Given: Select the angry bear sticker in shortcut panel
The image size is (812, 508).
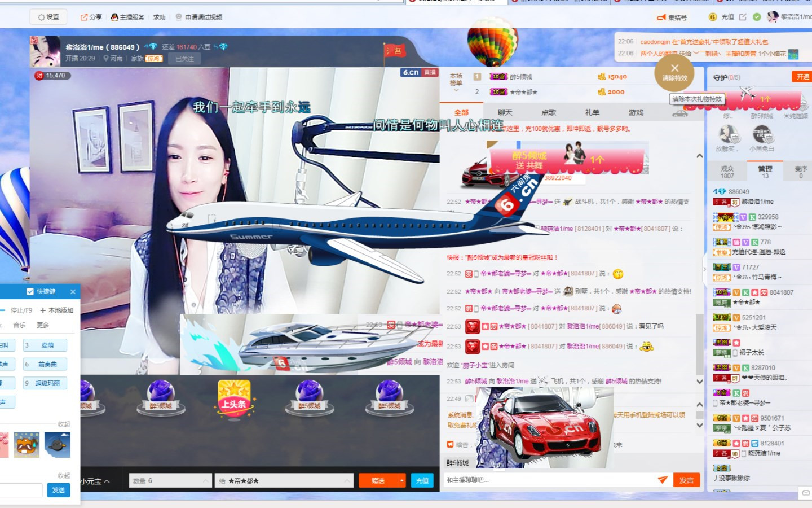Looking at the screenshot, I should click(x=27, y=445).
